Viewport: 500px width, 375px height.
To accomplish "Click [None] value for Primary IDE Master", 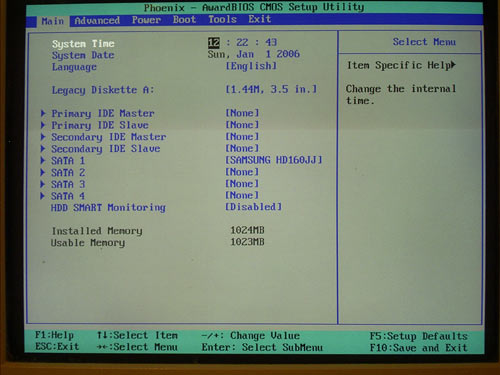I will (242, 113).
